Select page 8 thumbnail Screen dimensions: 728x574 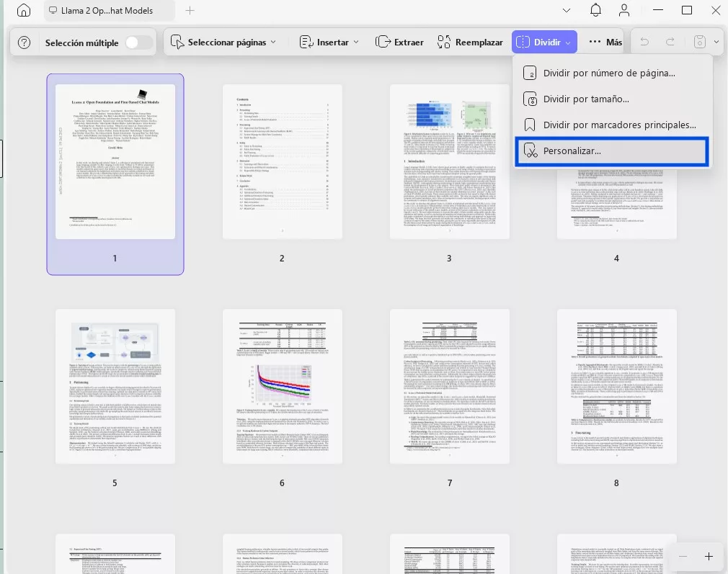click(x=616, y=386)
